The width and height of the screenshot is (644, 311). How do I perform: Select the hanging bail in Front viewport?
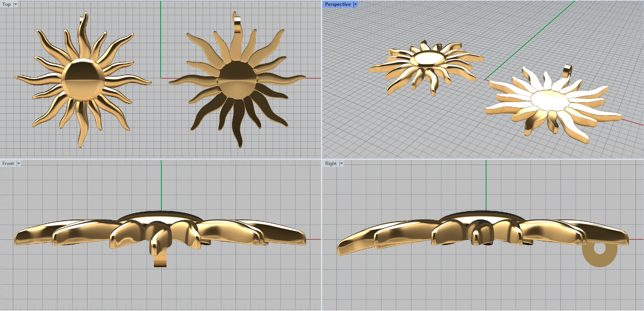click(160, 258)
